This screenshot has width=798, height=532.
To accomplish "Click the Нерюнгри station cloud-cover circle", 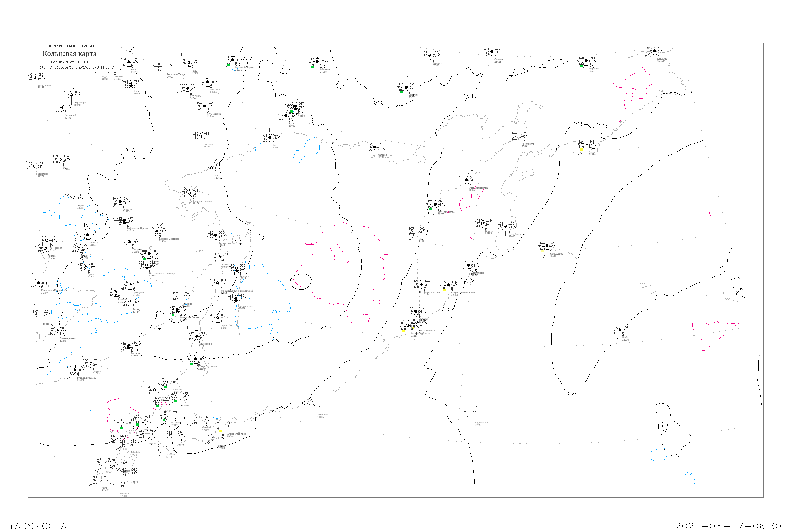I will click(x=72, y=95).
